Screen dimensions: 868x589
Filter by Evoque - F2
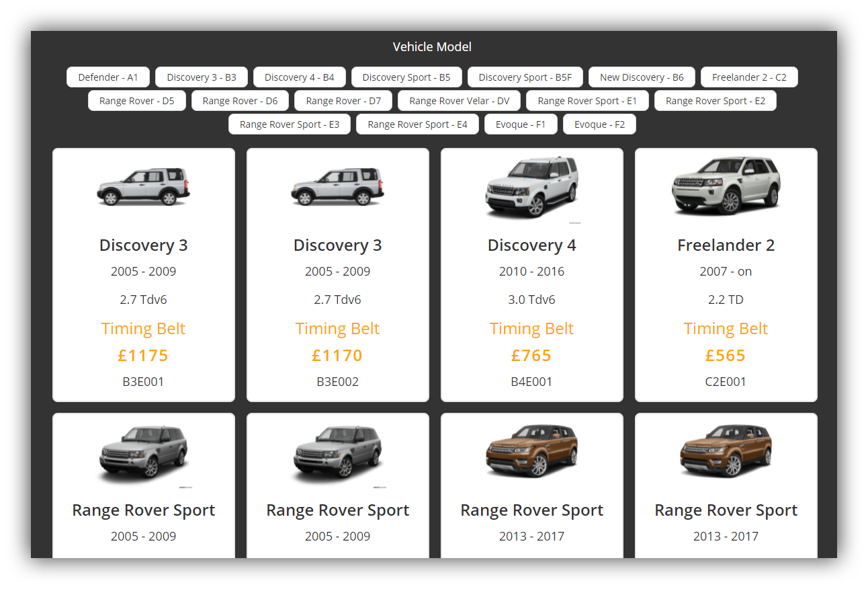(x=599, y=124)
